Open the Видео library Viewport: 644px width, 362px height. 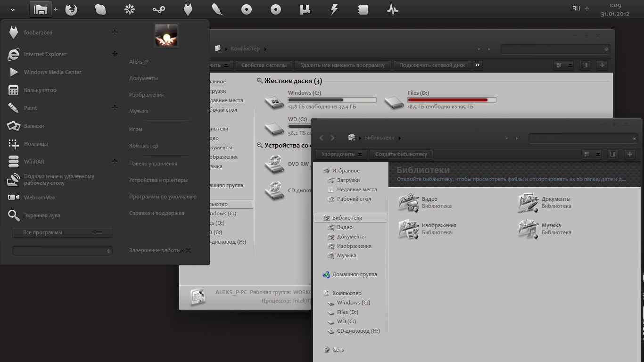(409, 202)
